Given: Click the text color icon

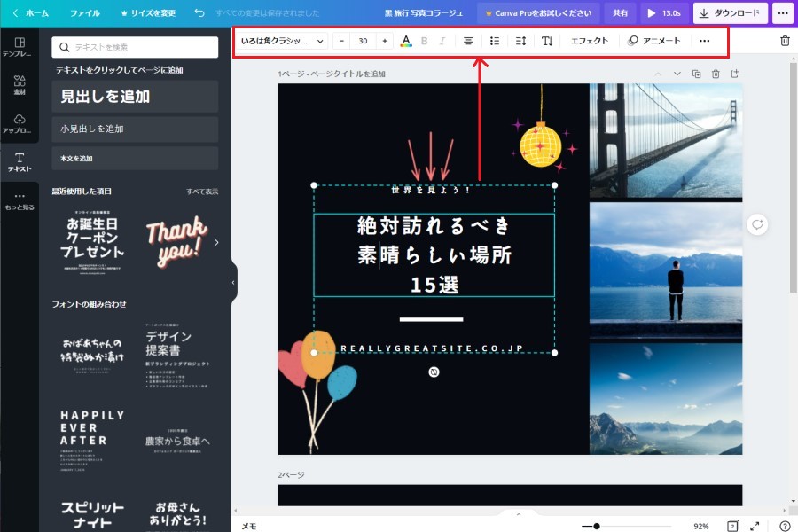Looking at the screenshot, I should click(406, 41).
